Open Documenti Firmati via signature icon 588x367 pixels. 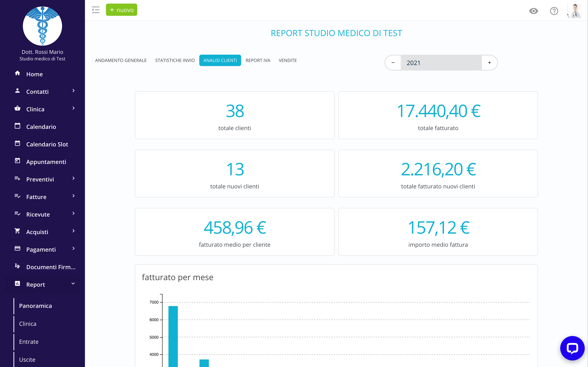tap(17, 266)
